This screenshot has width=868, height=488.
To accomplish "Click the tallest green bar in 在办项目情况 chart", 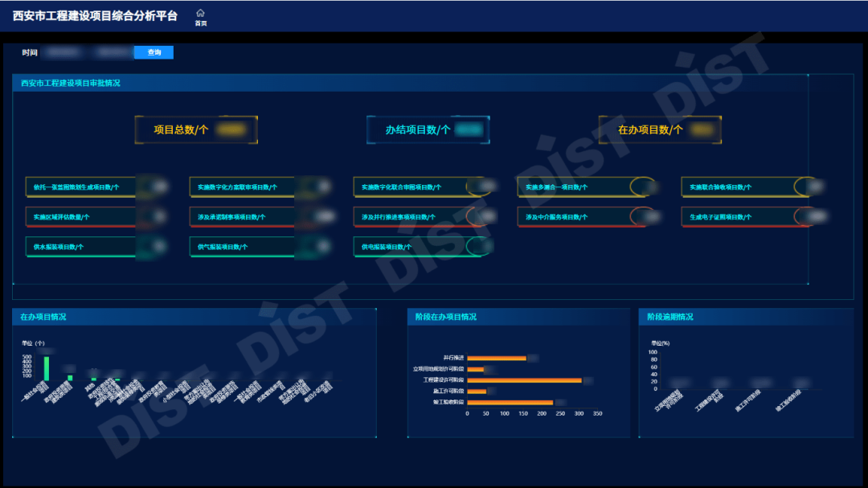I will 47,368.
